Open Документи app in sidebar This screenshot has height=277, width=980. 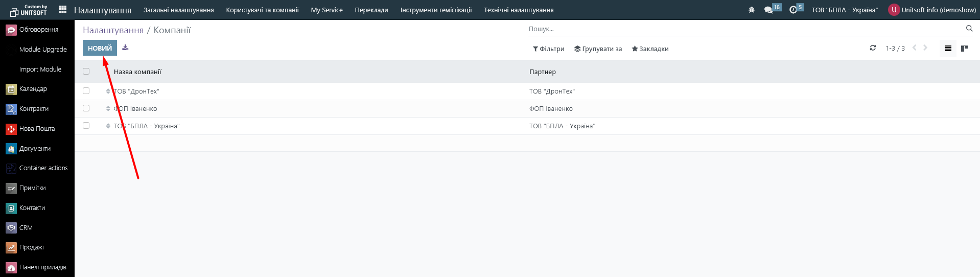37,149
